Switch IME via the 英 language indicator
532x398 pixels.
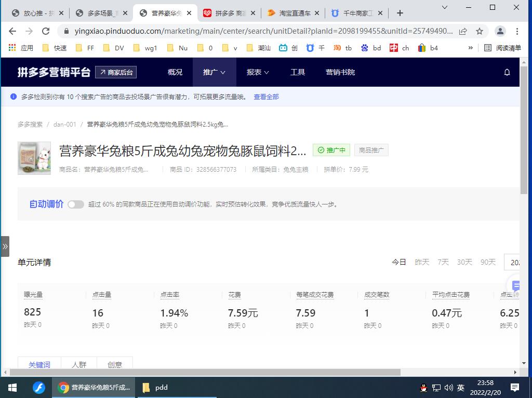(460, 388)
